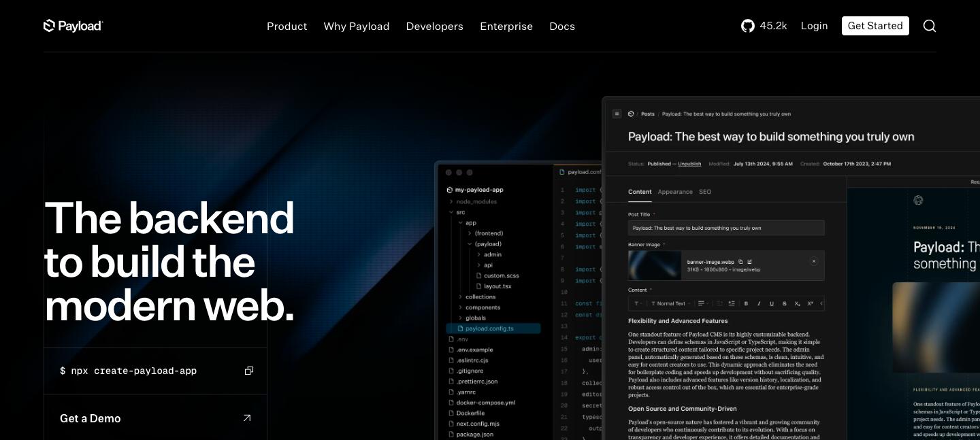The width and height of the screenshot is (980, 440).
Task: Click the indent icon in content toolbar
Action: [732, 303]
